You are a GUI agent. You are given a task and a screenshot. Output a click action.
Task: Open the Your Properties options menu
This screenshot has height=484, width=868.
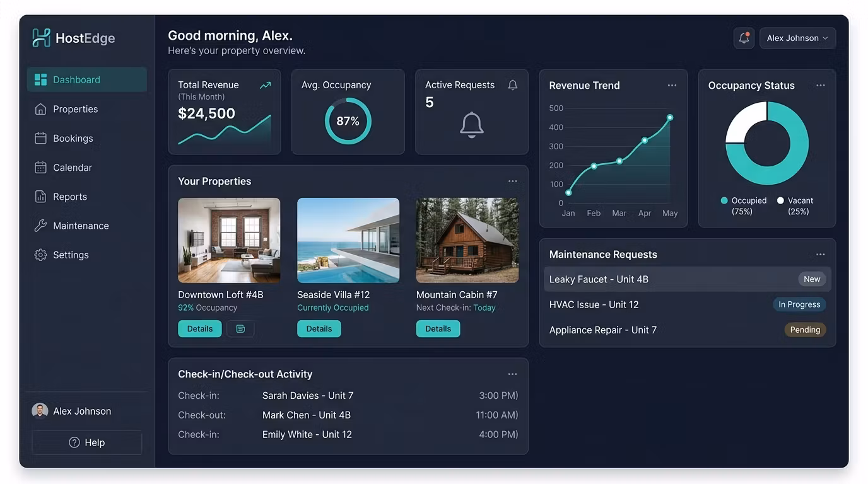512,181
